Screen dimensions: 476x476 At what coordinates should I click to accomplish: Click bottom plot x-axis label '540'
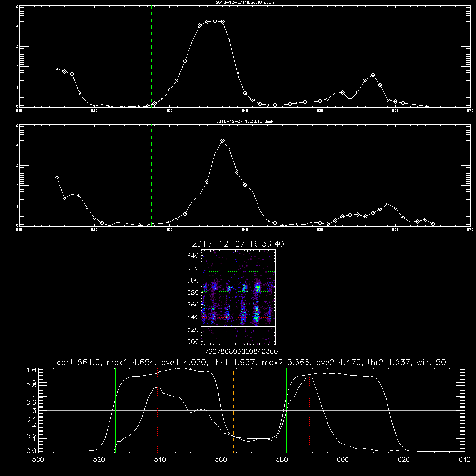coord(160,460)
